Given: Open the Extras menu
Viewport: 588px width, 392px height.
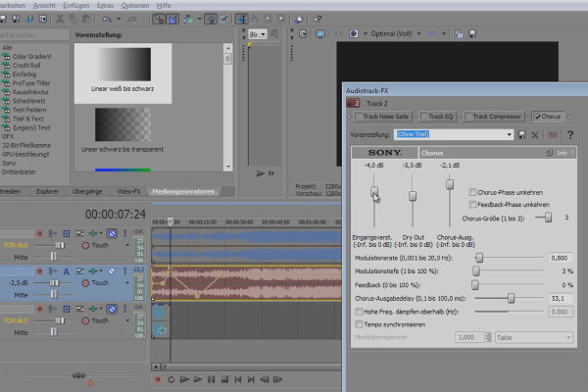Looking at the screenshot, I should 105,6.
